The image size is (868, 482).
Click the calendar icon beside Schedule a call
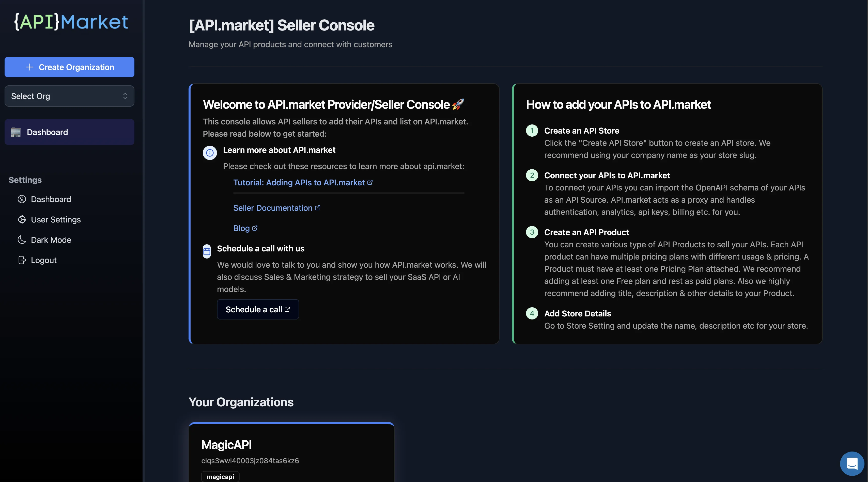207,251
